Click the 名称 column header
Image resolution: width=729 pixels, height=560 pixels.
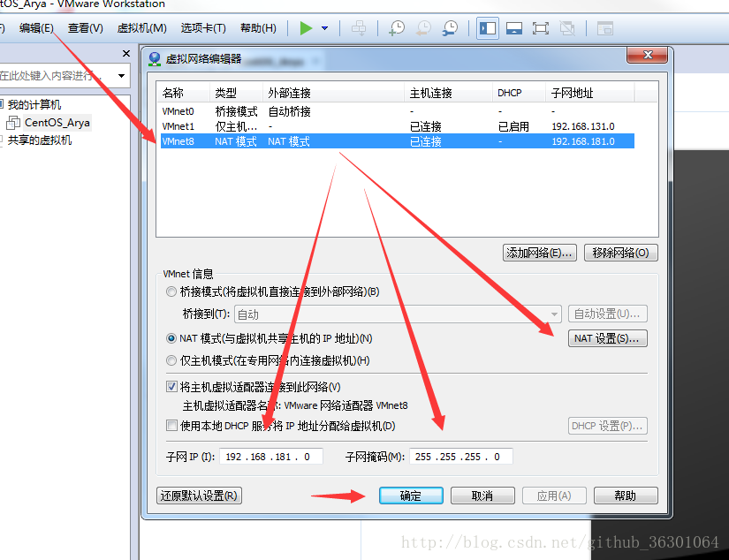coord(184,93)
